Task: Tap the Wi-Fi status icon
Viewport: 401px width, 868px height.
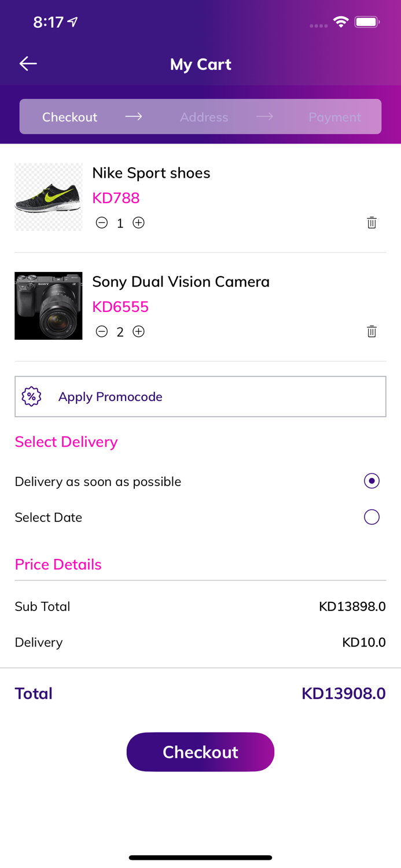Action: (x=341, y=22)
